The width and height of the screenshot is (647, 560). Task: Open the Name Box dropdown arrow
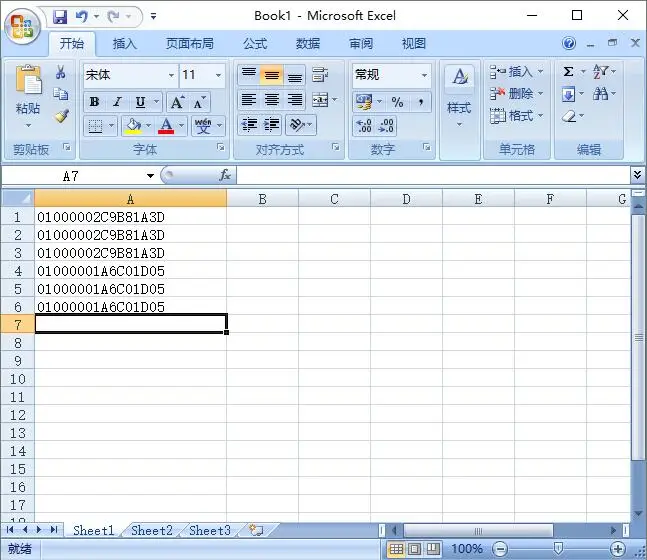(x=151, y=176)
